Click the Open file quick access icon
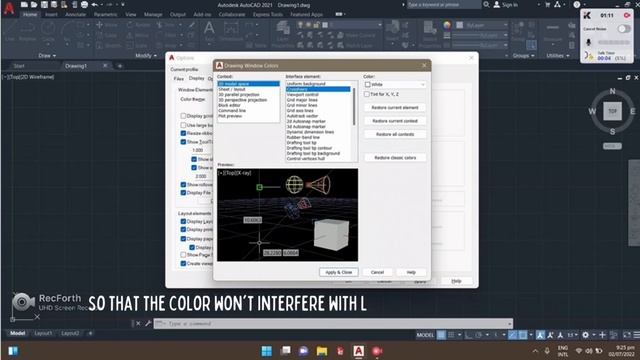640x360 pixels. (34, 4)
